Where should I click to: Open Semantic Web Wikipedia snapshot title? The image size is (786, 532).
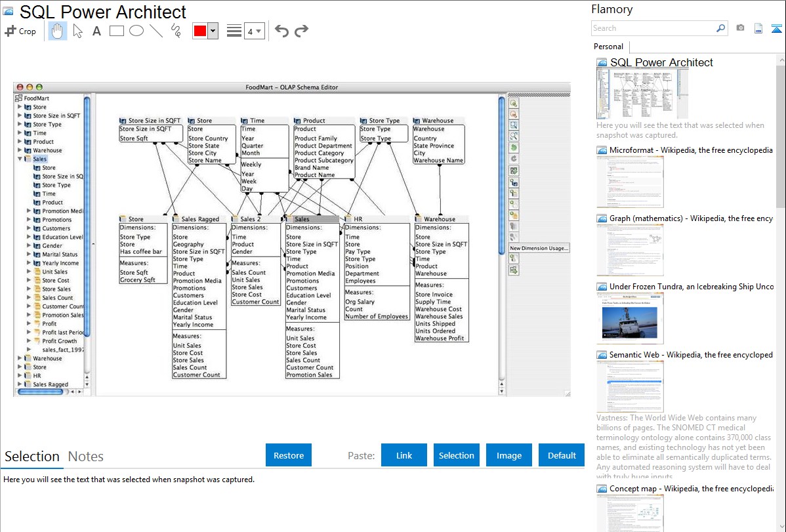pyautogui.click(x=692, y=355)
